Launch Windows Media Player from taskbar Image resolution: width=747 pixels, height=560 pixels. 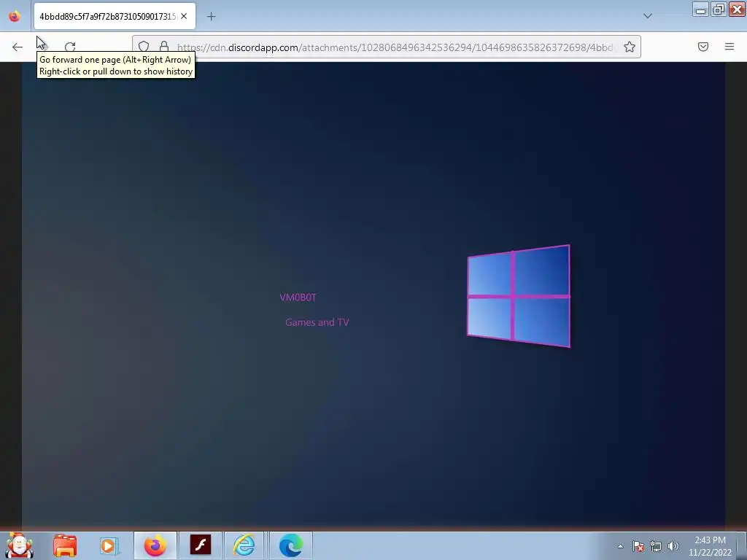109,545
